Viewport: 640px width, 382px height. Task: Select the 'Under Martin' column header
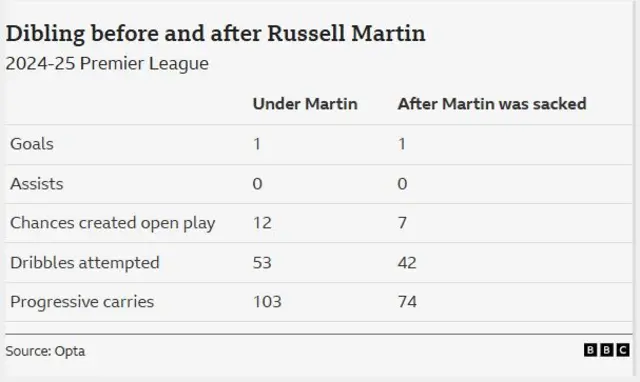coord(305,104)
